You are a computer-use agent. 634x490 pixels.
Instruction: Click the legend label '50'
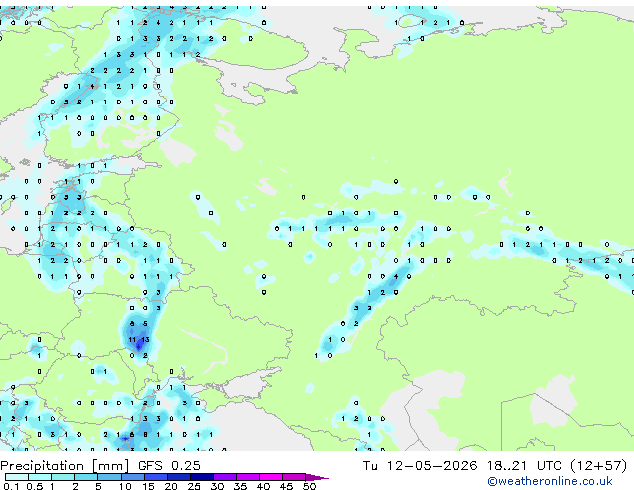(x=309, y=486)
